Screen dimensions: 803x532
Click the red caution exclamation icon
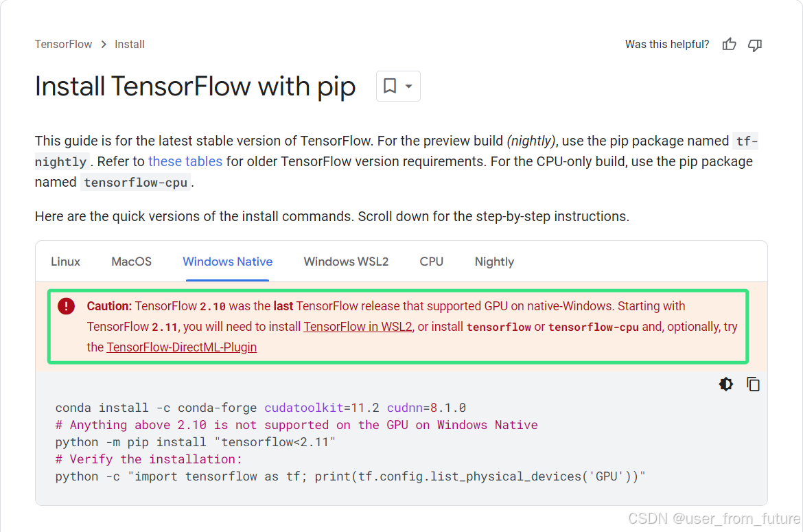pos(66,306)
